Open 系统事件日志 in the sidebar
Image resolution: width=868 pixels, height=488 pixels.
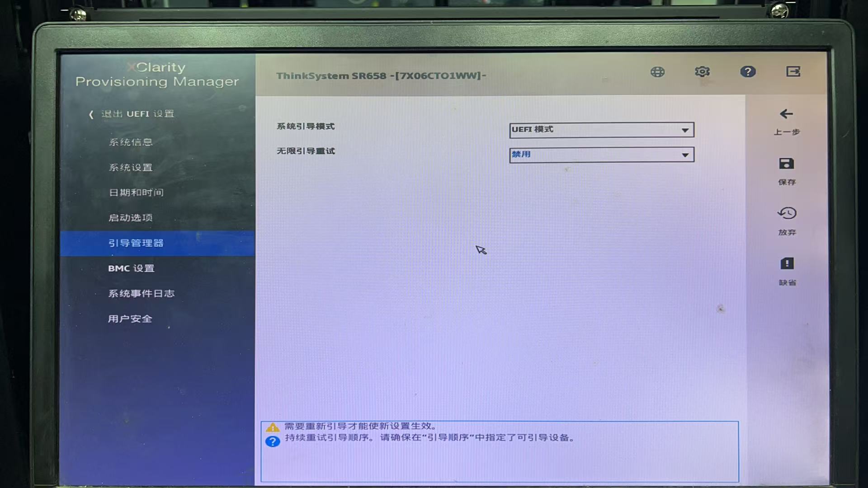tap(141, 294)
